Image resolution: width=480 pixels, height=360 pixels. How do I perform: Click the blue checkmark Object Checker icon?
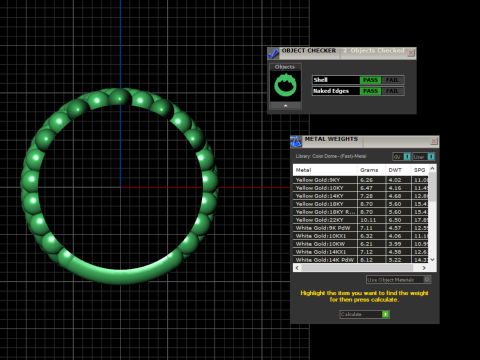pyautogui.click(x=273, y=53)
